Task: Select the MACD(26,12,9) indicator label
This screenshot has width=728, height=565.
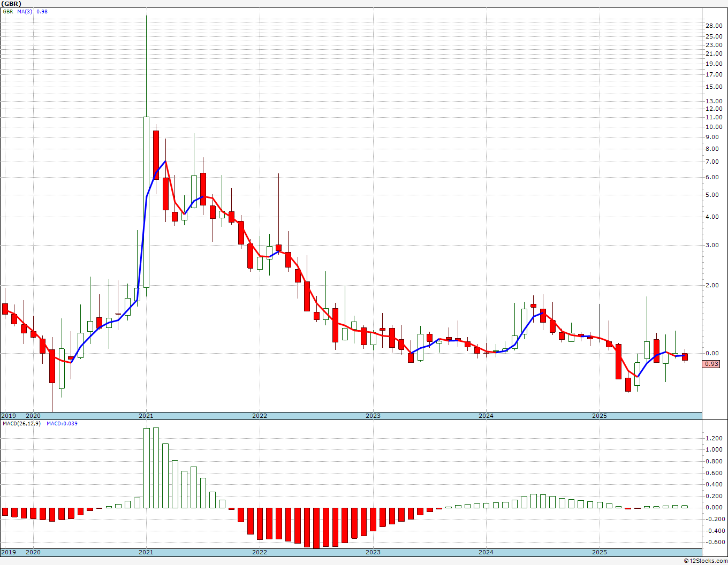Action: [x=22, y=424]
